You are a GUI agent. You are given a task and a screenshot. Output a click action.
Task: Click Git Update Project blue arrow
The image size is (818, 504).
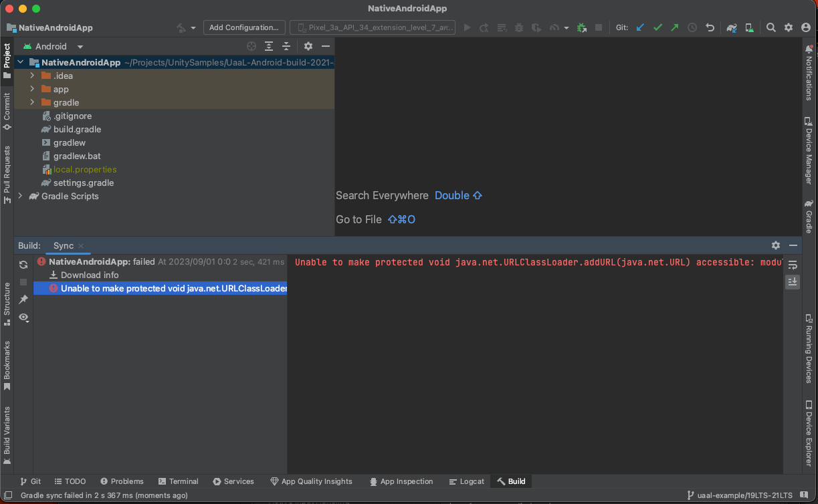click(640, 27)
